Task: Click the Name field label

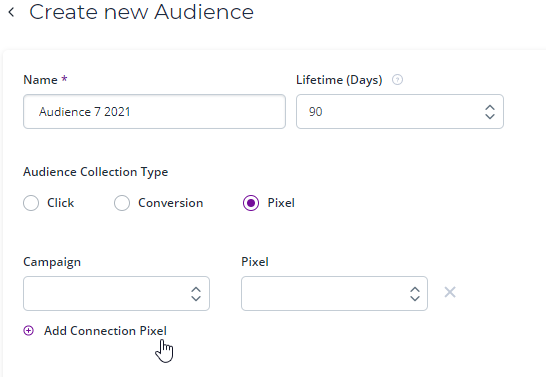Action: pos(40,80)
